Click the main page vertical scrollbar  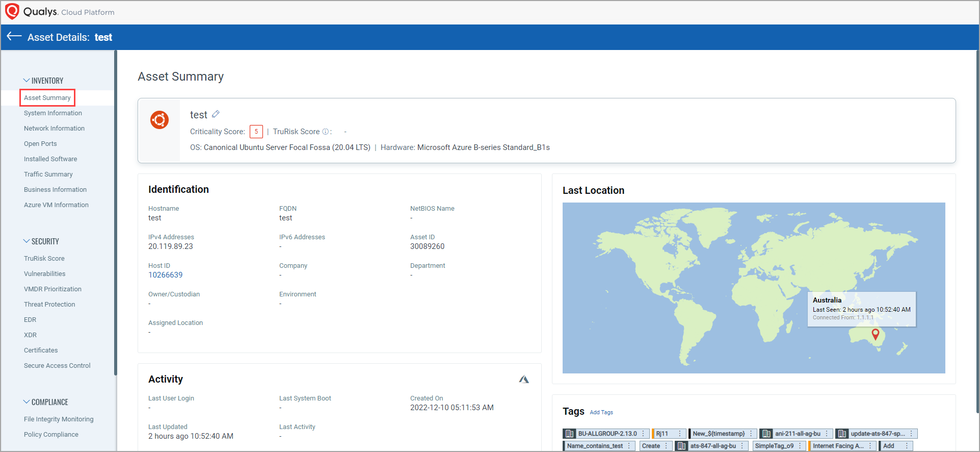tap(977, 231)
